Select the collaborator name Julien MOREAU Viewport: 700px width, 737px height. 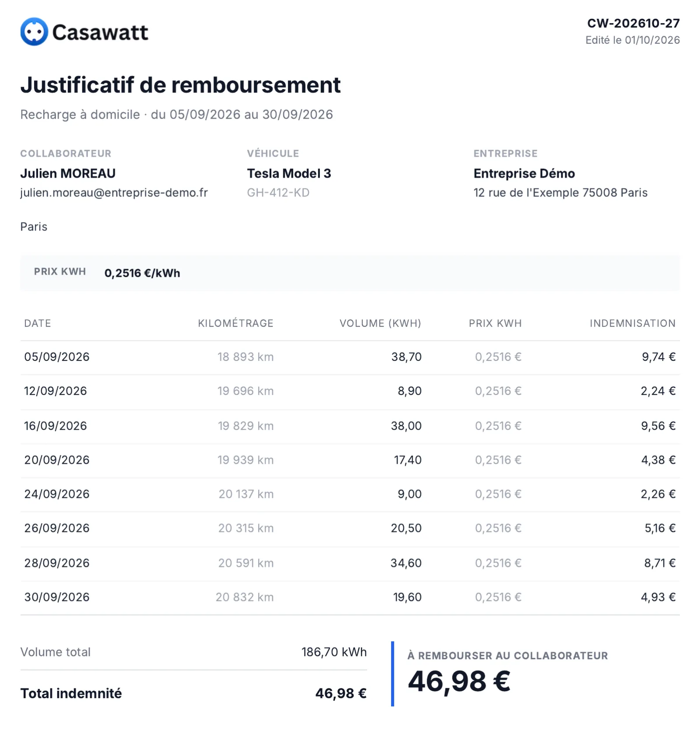click(x=68, y=174)
